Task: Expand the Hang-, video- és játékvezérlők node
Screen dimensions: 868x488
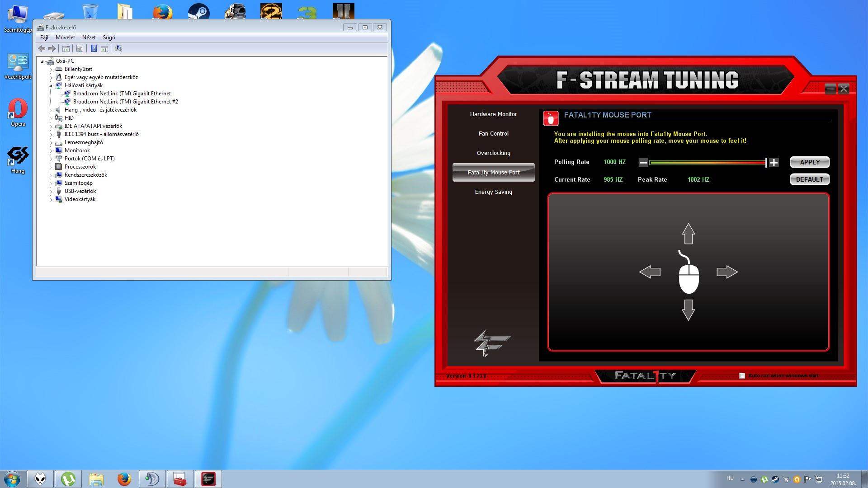Action: pyautogui.click(x=51, y=110)
